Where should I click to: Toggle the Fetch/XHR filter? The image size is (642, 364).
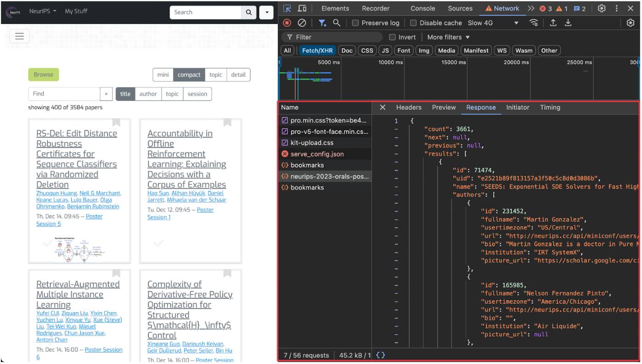click(x=317, y=51)
